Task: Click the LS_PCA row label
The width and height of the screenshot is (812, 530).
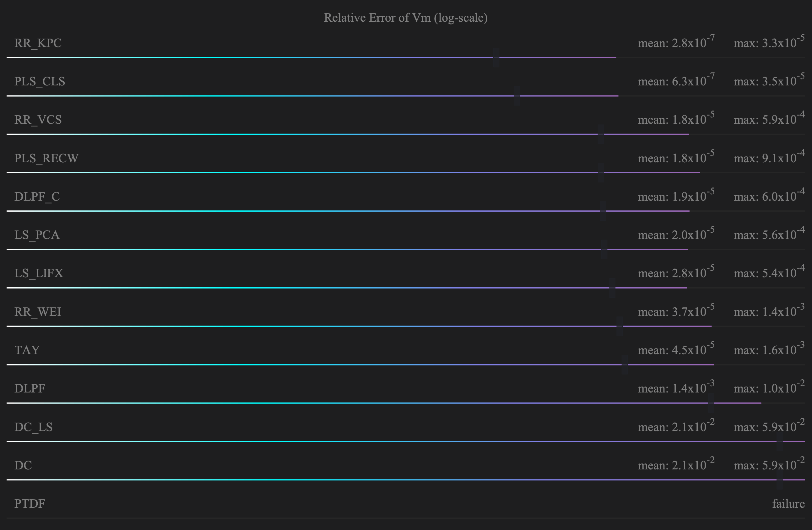Action: [x=37, y=235]
